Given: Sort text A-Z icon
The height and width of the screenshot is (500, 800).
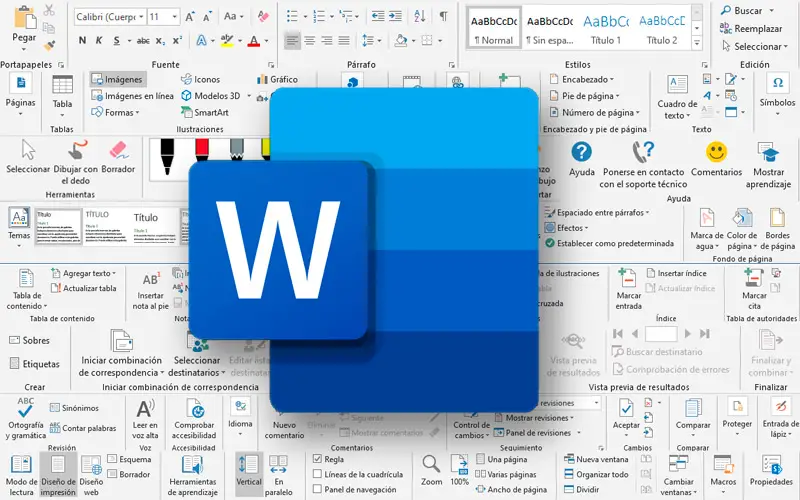Looking at the screenshot, I should 419,16.
